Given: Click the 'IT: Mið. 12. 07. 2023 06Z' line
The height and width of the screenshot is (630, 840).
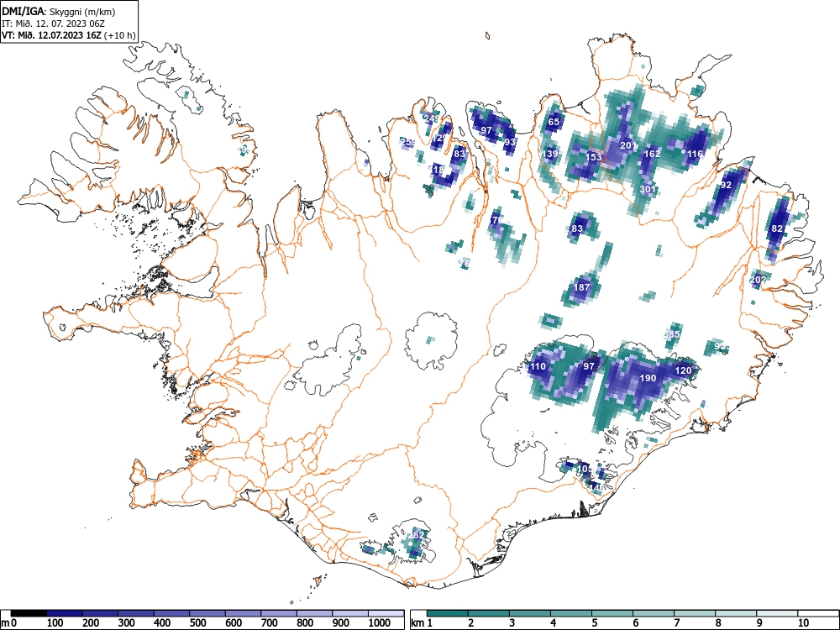Looking at the screenshot, I should (53, 24).
